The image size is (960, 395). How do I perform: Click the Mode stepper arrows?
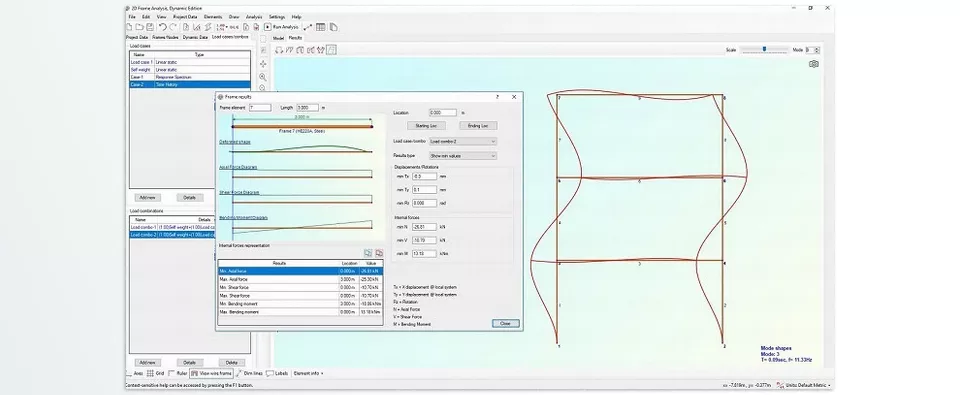[817, 50]
